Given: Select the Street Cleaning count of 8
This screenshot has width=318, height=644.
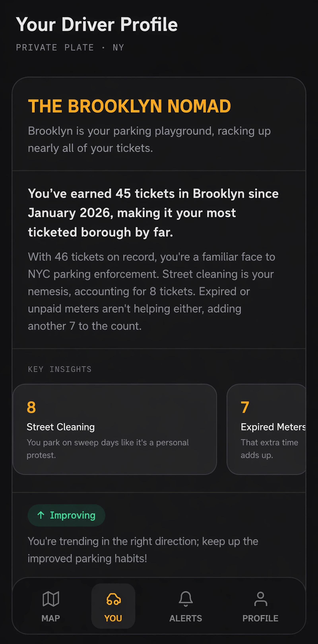Looking at the screenshot, I should click(x=31, y=407).
